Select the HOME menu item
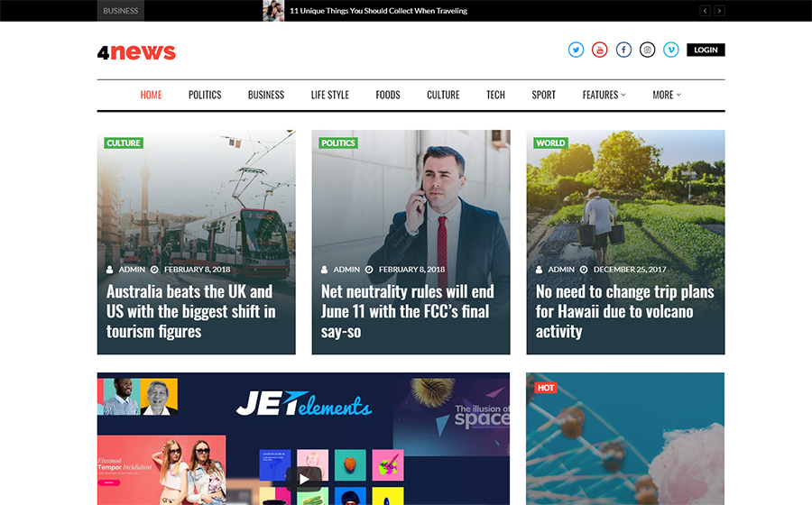 coord(151,95)
